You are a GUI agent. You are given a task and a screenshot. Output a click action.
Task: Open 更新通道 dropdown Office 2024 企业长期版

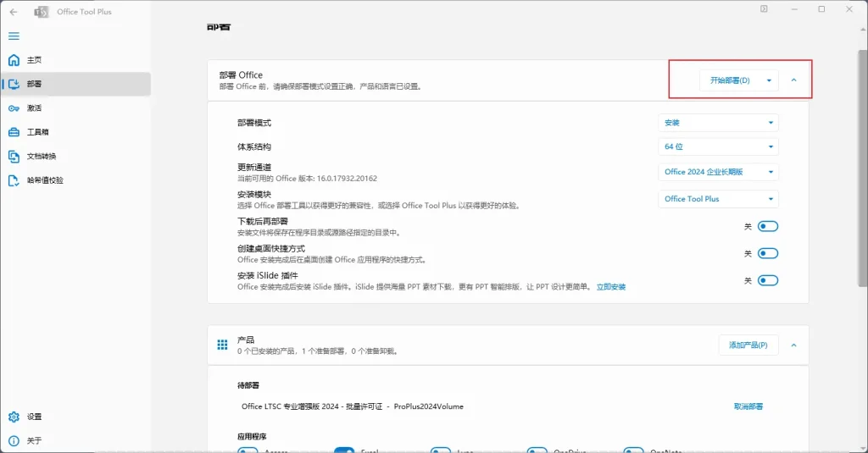718,172
